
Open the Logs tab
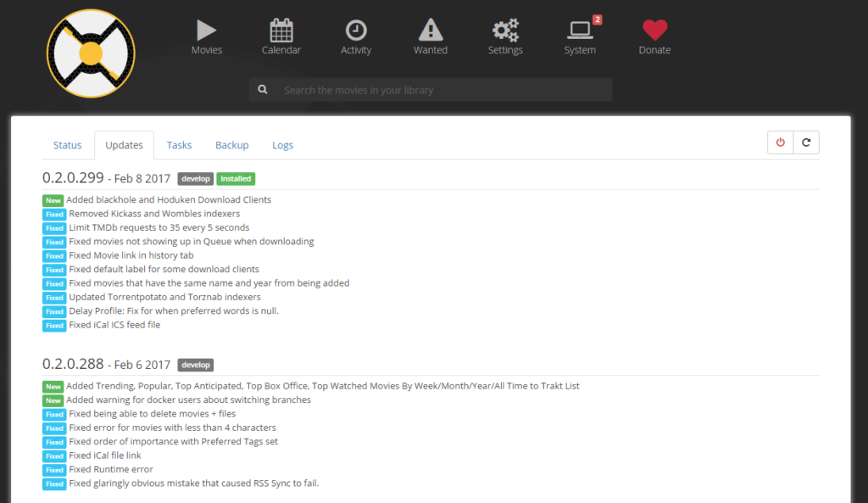tap(282, 145)
